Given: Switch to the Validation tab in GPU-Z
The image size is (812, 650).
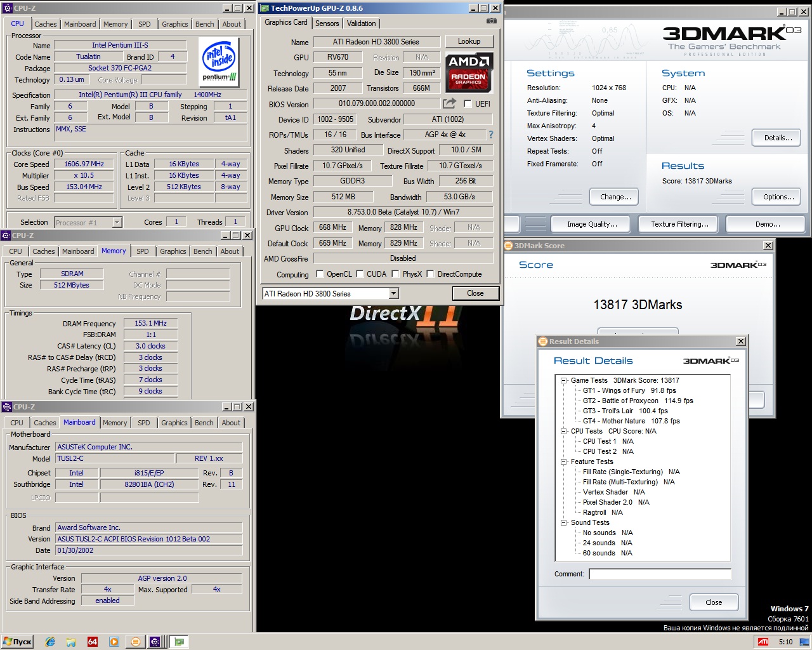Looking at the screenshot, I should (x=362, y=23).
